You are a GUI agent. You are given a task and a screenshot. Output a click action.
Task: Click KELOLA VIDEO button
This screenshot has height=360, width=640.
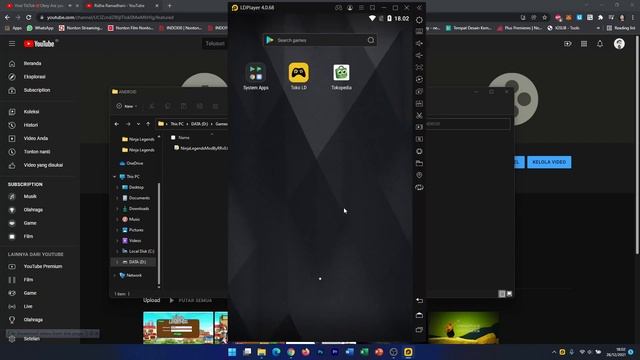click(x=549, y=162)
